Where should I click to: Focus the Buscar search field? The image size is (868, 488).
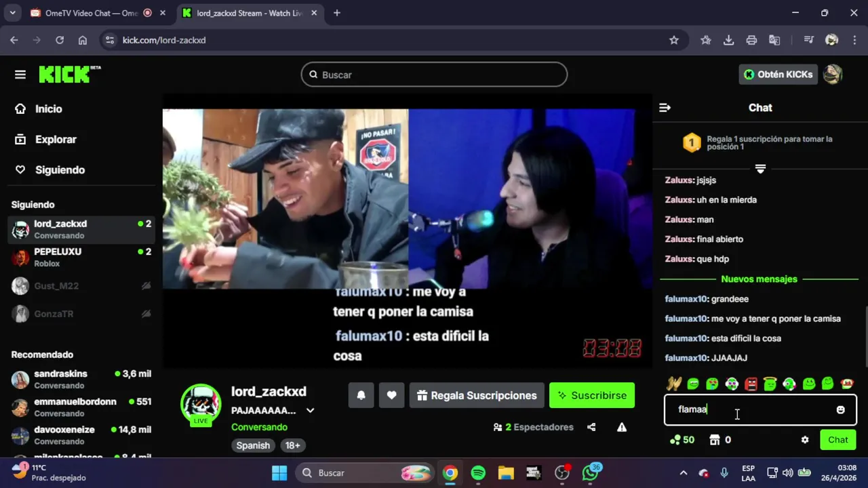pos(434,75)
